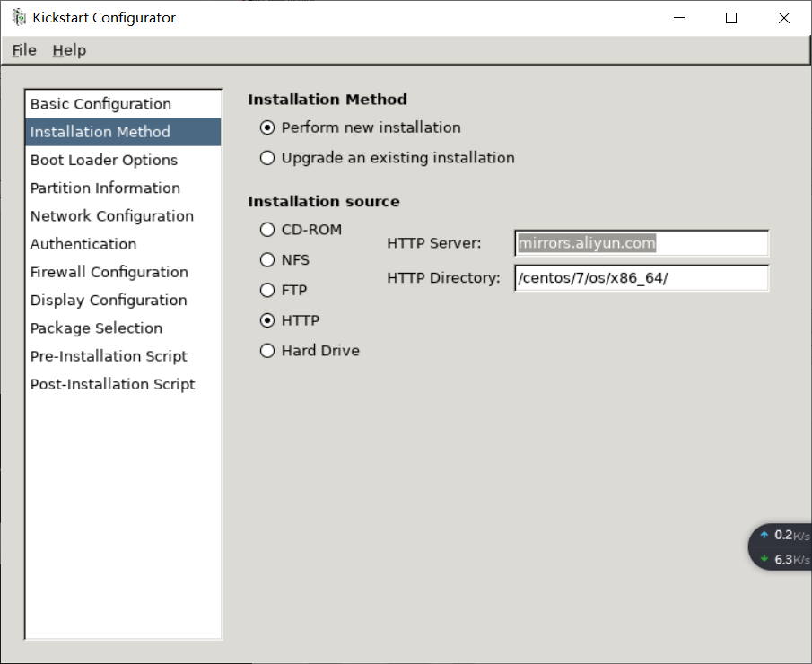The width and height of the screenshot is (812, 664).
Task: Select CD-ROM as installation source
Action: click(267, 230)
